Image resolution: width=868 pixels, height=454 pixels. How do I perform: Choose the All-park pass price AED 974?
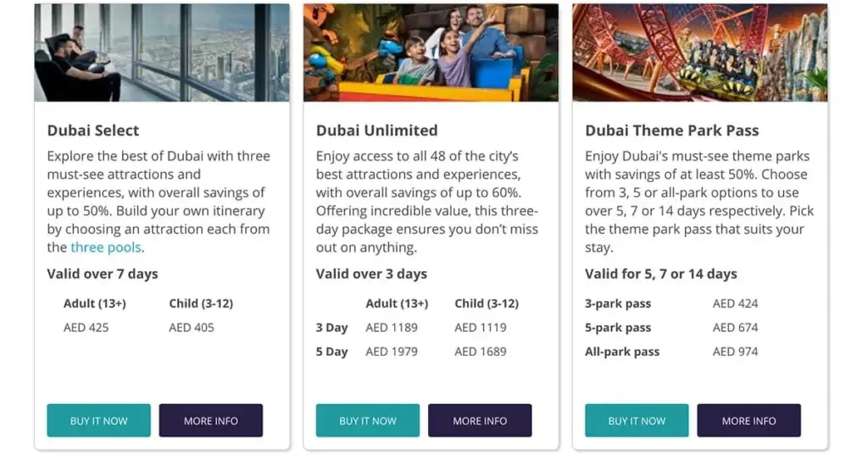tap(735, 352)
